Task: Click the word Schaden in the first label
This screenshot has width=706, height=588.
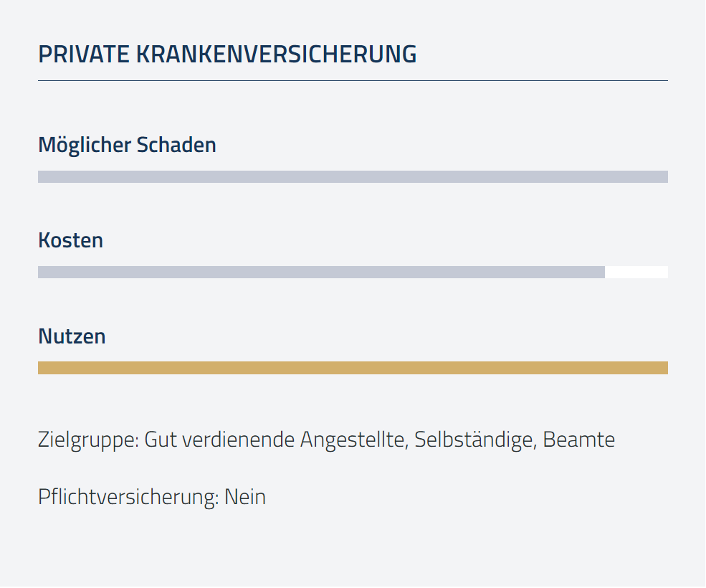Action: (x=176, y=145)
